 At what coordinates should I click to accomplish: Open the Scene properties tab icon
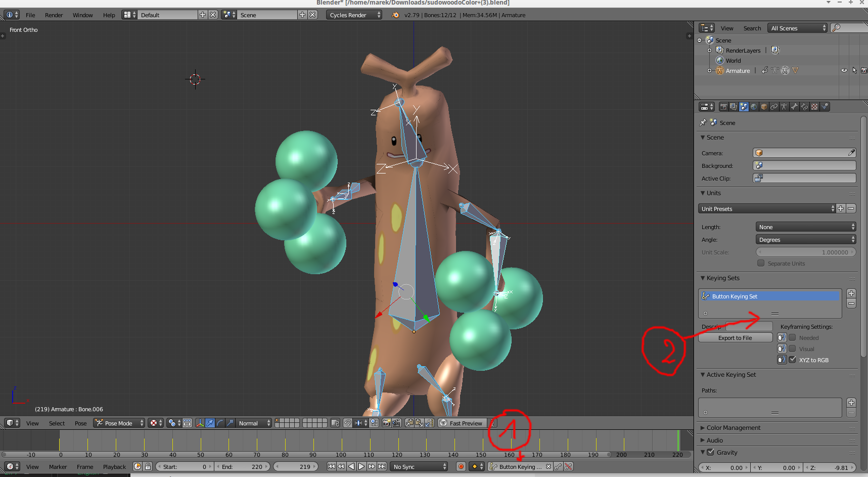click(744, 107)
